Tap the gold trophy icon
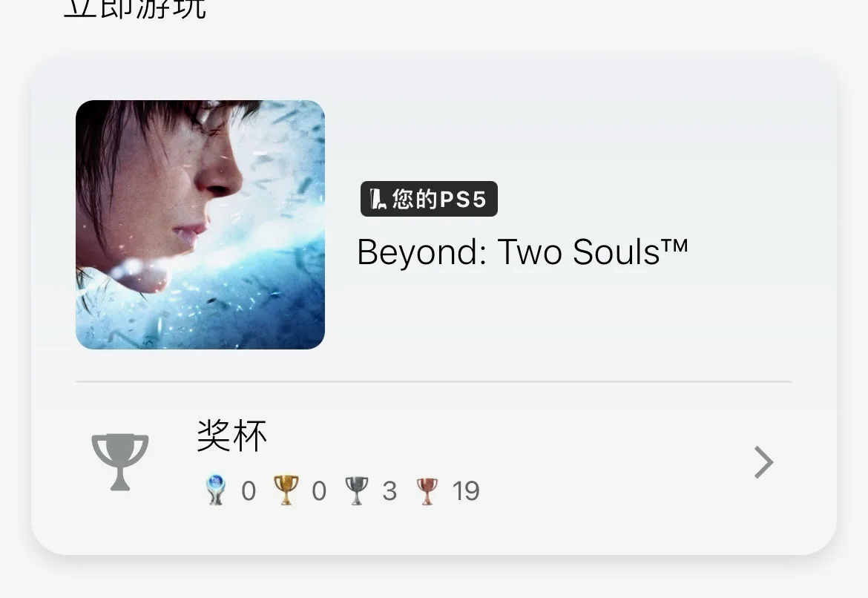 coord(286,490)
